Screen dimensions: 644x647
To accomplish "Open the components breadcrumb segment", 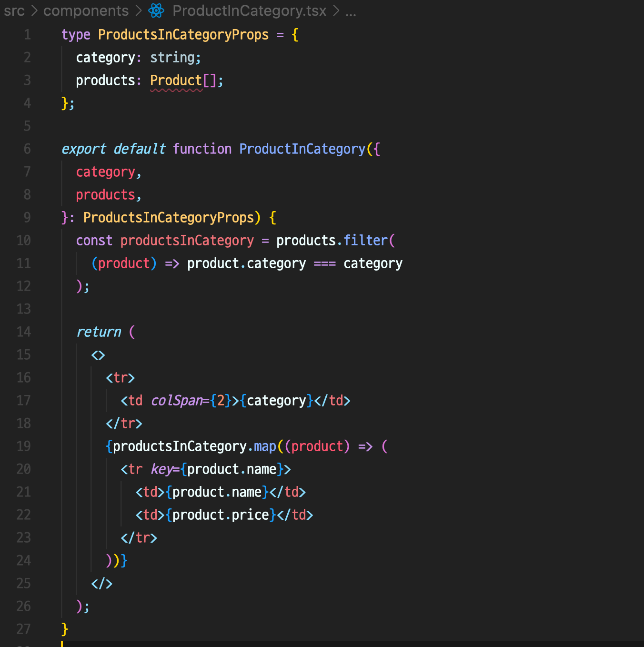I will click(x=86, y=10).
